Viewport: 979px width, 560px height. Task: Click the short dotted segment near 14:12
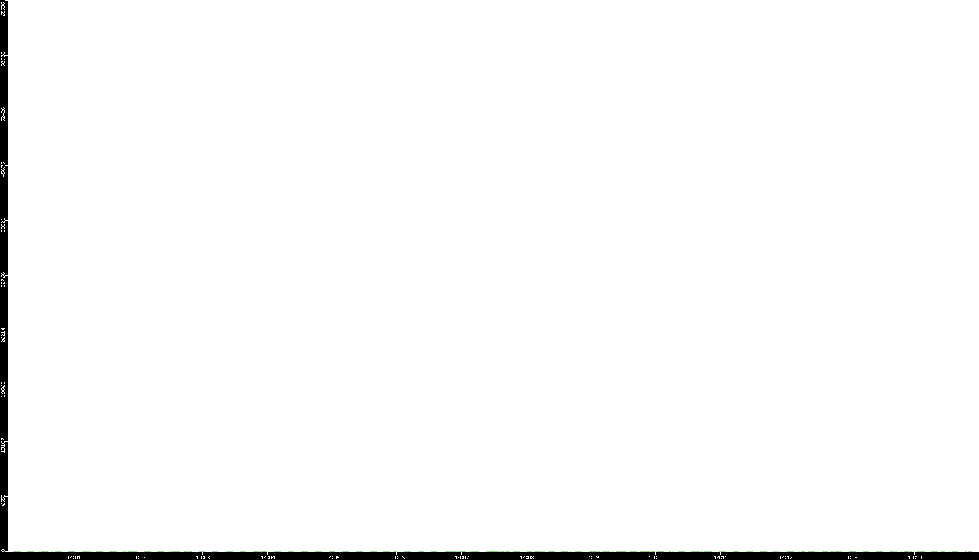778,541
